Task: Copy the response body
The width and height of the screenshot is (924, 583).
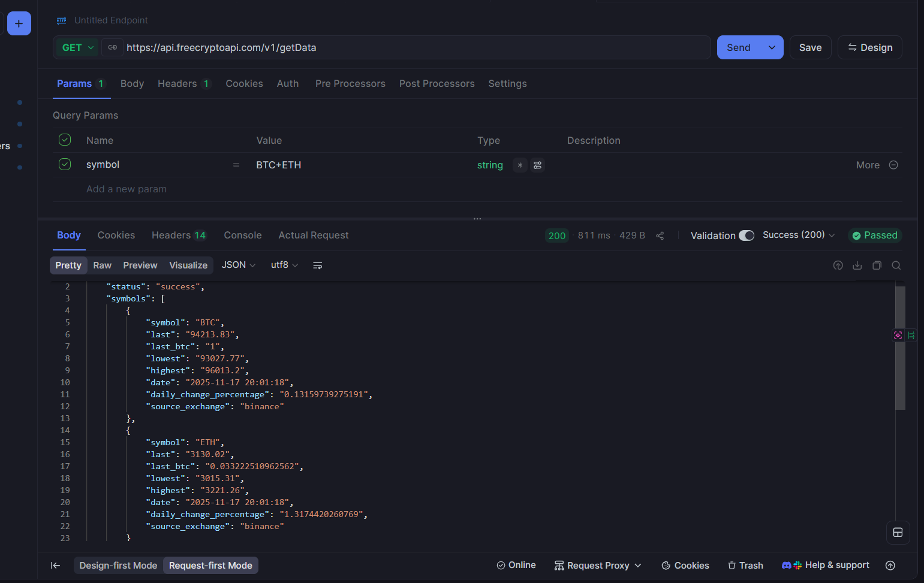Action: [x=877, y=265]
